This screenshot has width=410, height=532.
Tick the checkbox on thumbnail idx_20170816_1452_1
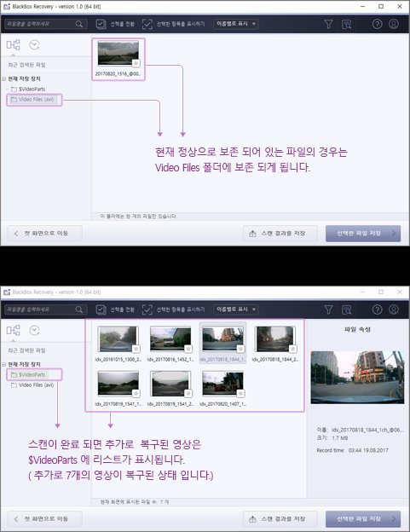(188, 349)
